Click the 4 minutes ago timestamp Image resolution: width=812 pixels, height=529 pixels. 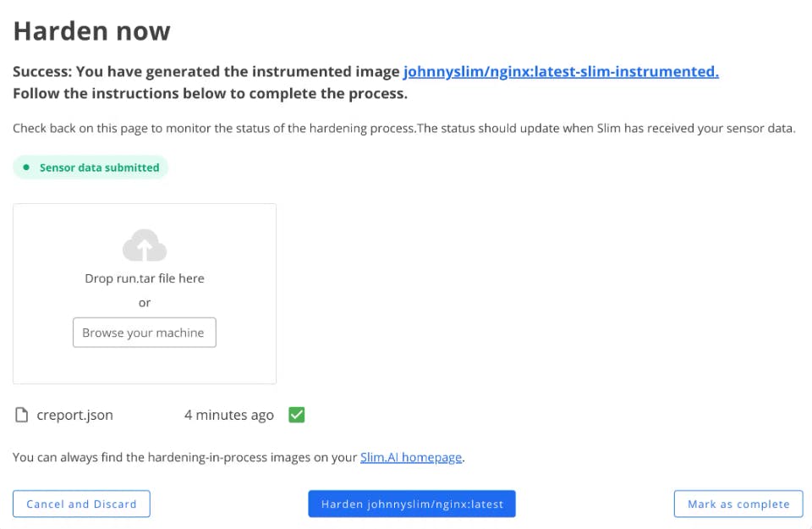(229, 415)
